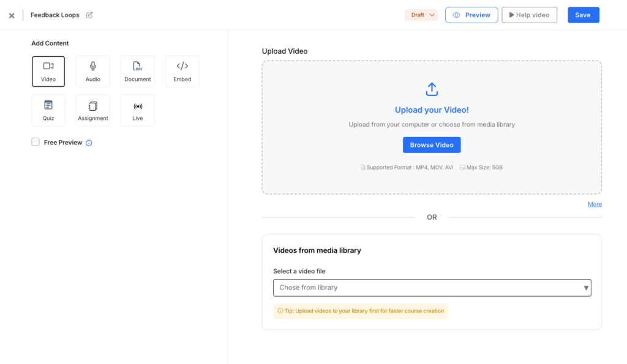Click the edit pencil next to Feedback Loops
This screenshot has width=627, height=364.
point(89,15)
